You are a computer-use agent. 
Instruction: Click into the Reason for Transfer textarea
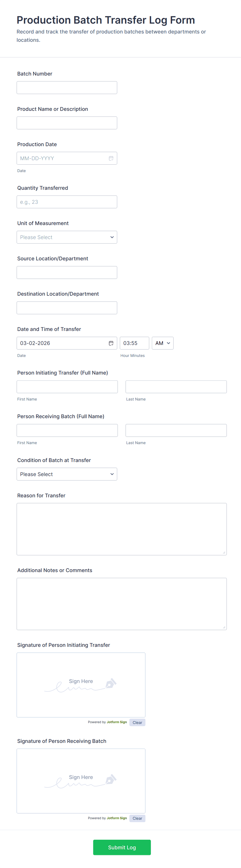(122, 529)
